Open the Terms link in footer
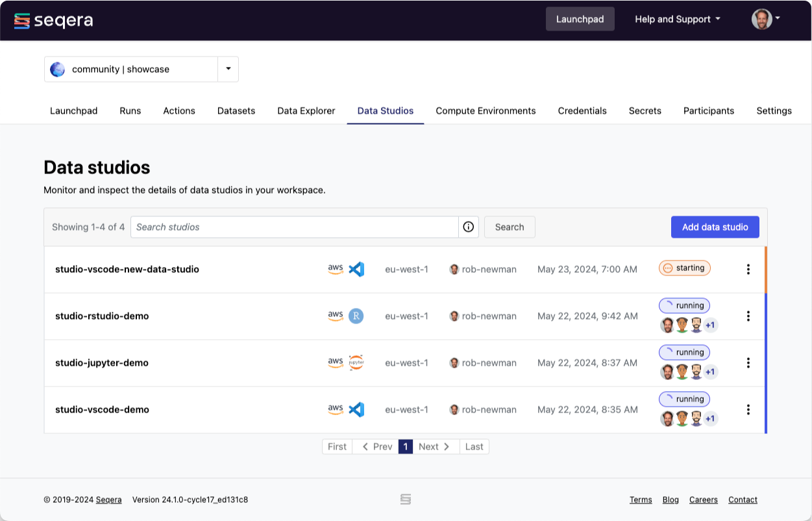Image resolution: width=812 pixels, height=521 pixels. click(x=640, y=500)
